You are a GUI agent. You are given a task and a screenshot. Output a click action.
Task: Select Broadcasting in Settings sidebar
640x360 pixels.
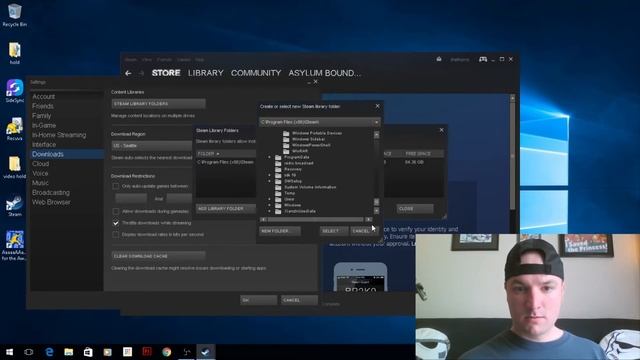tap(51, 193)
